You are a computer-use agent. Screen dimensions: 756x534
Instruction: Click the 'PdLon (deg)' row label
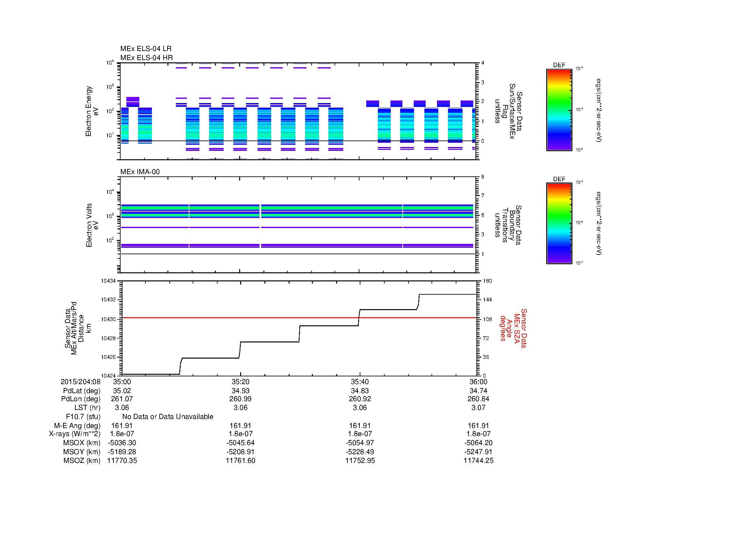(x=81, y=399)
